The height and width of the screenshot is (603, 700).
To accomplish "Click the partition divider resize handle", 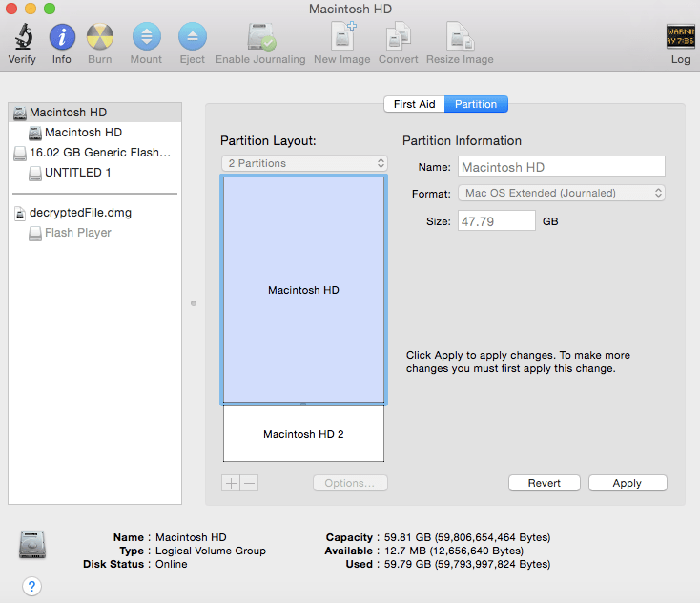I will [303, 405].
